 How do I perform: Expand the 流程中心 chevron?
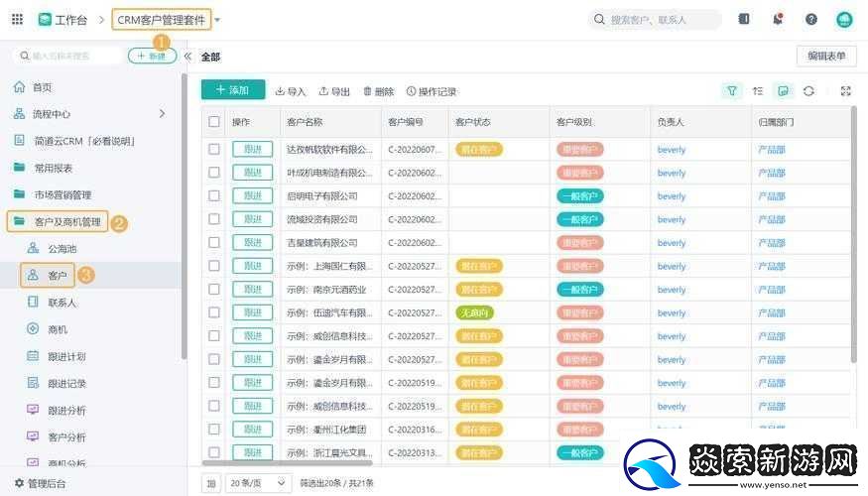coord(163,113)
